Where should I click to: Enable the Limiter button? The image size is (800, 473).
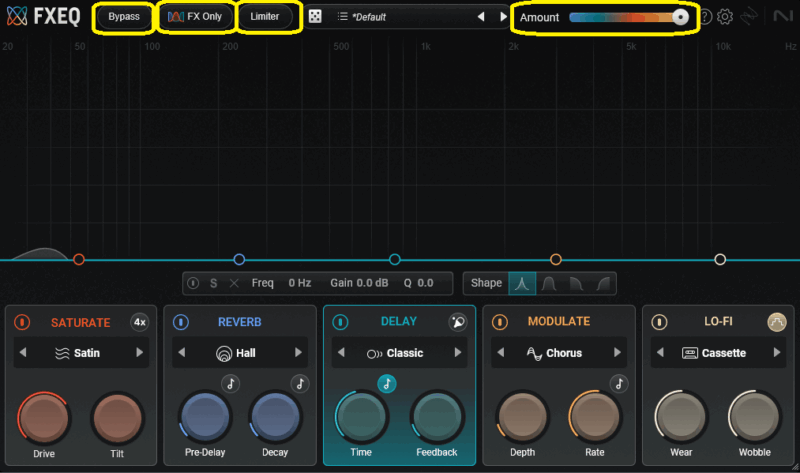pyautogui.click(x=265, y=17)
